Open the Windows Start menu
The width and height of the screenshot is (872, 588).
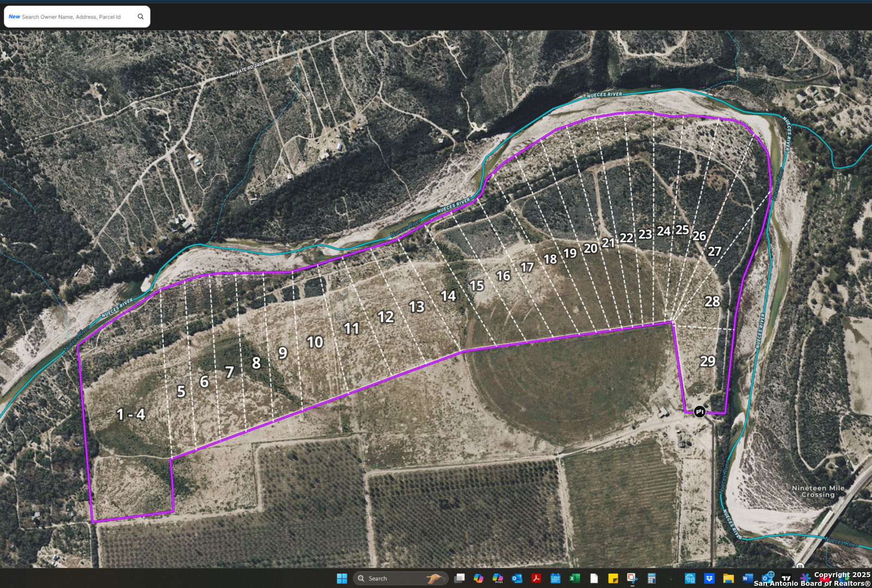click(342, 578)
